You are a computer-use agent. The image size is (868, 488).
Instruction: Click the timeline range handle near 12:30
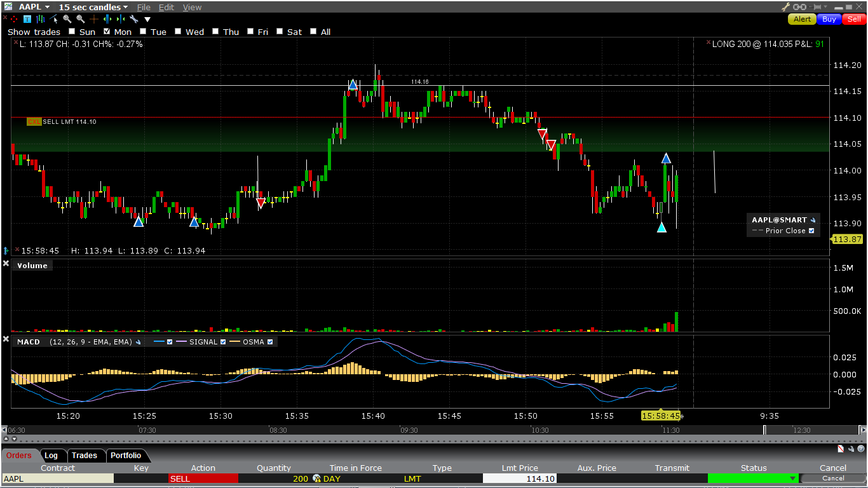point(765,430)
